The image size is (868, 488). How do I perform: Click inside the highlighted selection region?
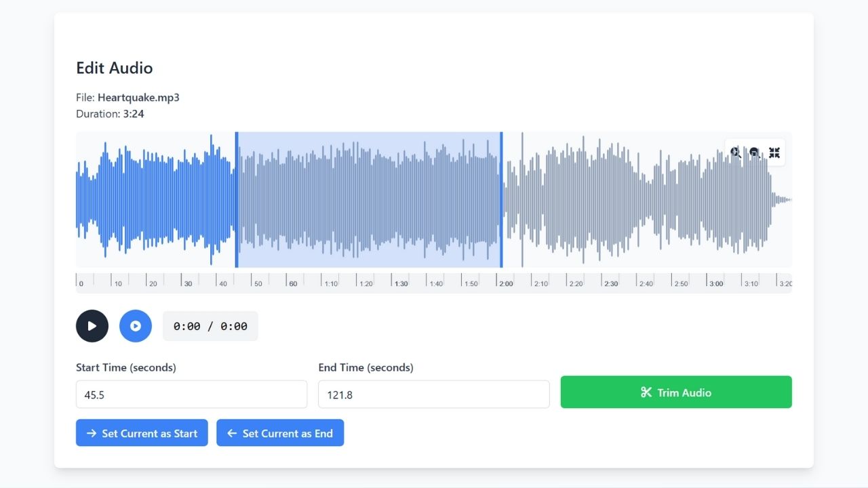[369, 200]
